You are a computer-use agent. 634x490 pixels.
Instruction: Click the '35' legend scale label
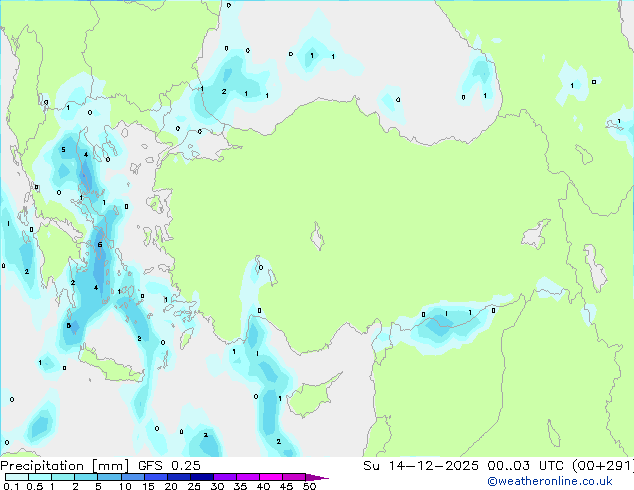pos(240,486)
